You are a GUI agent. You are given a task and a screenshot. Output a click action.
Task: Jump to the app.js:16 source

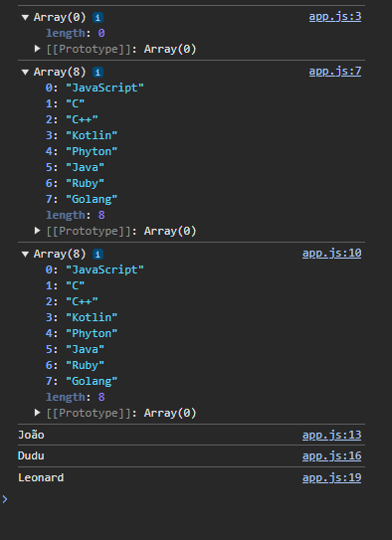(331, 456)
